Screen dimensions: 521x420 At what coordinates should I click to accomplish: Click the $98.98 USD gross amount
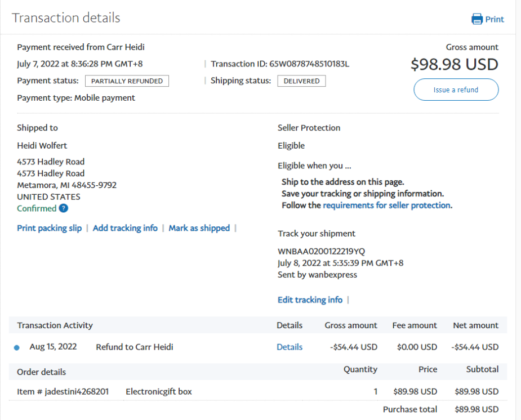(454, 65)
